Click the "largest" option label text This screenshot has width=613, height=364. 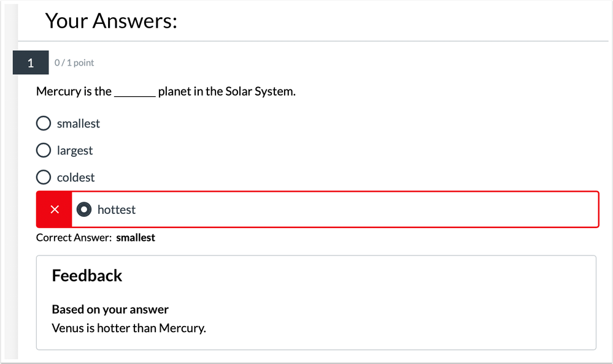click(x=75, y=151)
